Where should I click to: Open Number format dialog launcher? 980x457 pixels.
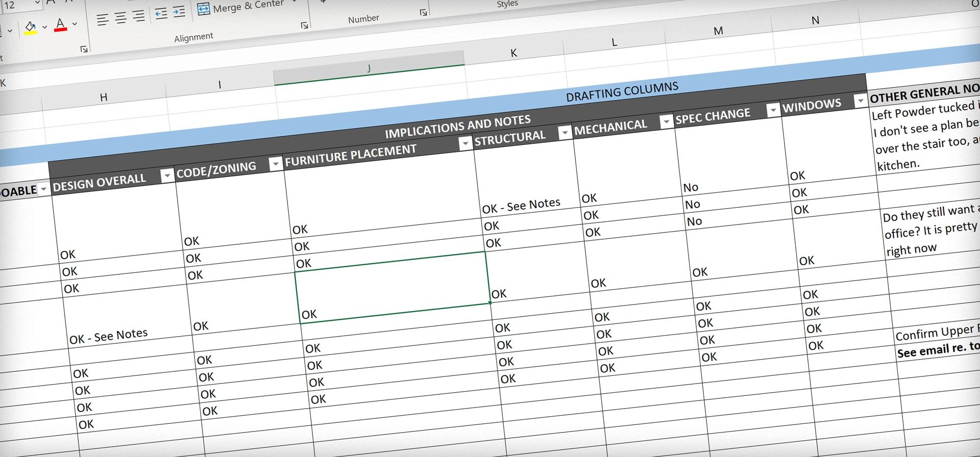point(423,12)
